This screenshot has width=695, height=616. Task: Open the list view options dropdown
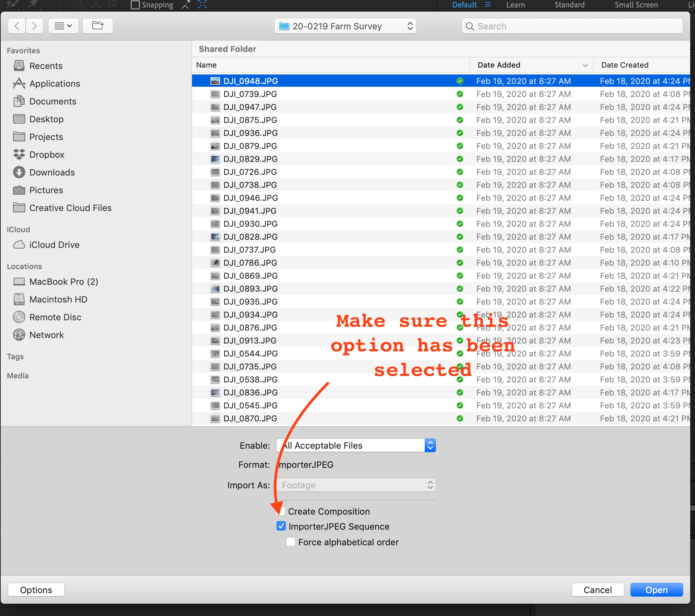[x=63, y=26]
